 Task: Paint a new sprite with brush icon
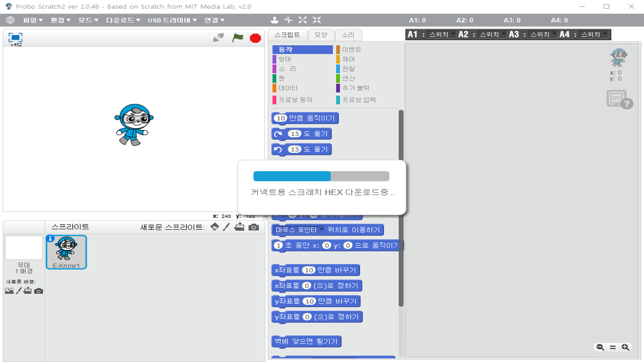tap(226, 227)
